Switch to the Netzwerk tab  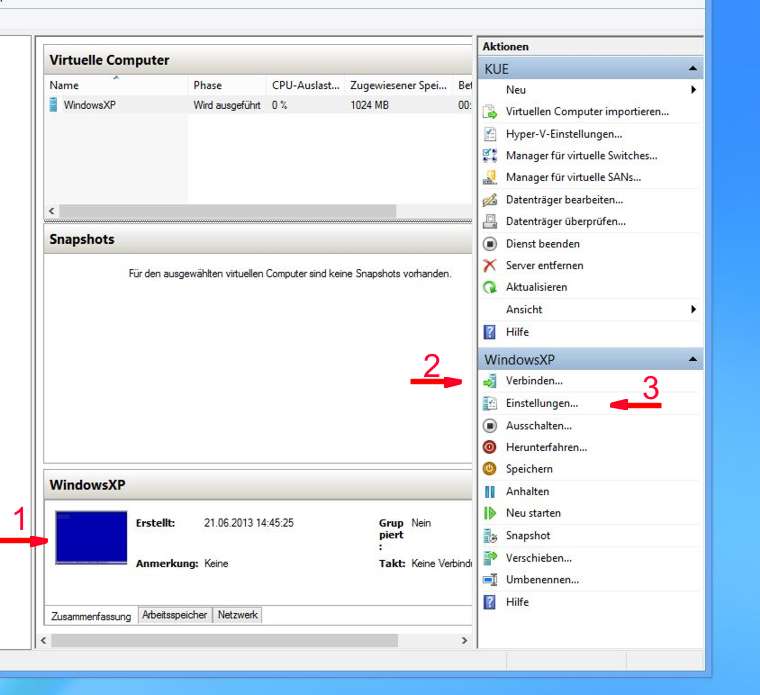click(238, 615)
